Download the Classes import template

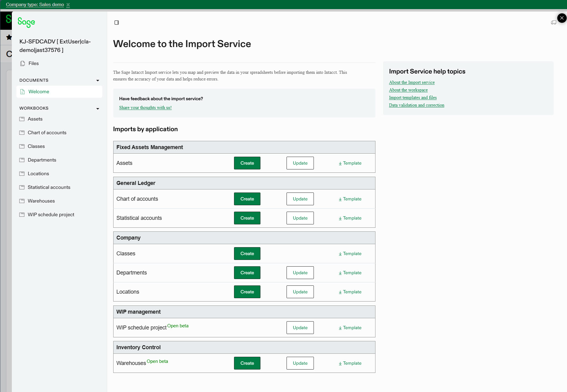[x=350, y=254]
